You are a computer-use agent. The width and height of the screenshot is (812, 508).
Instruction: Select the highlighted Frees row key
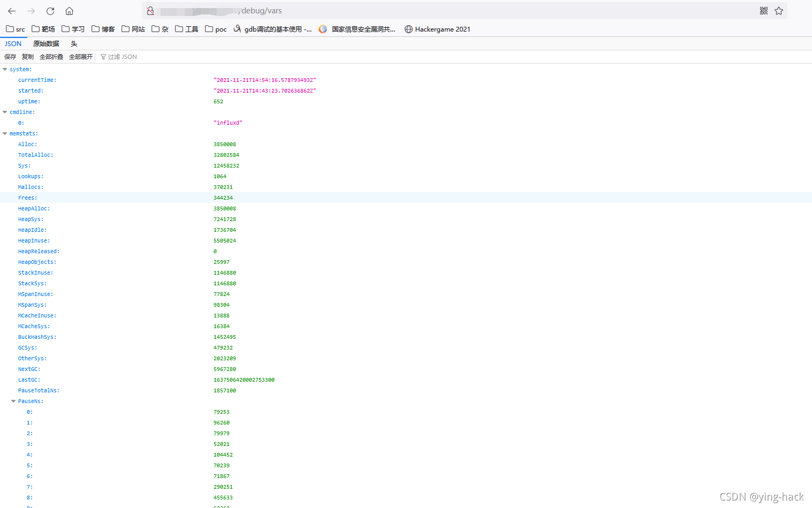click(27, 198)
